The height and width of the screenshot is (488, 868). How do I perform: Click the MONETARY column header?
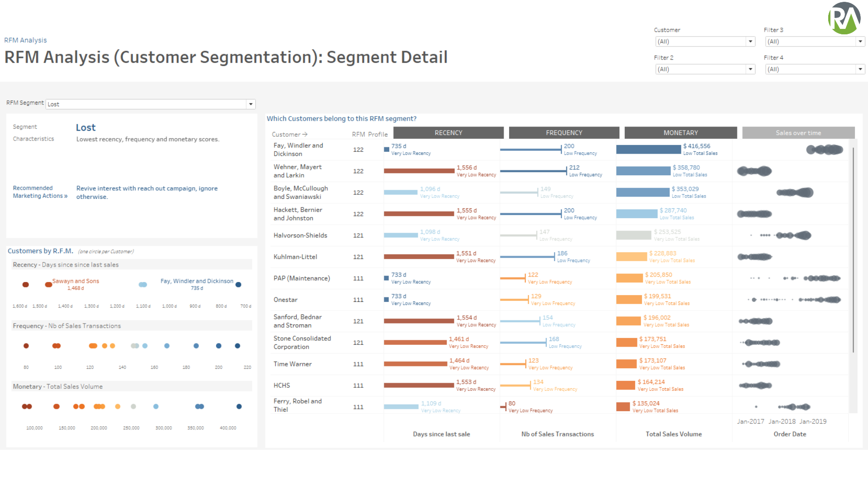(680, 132)
